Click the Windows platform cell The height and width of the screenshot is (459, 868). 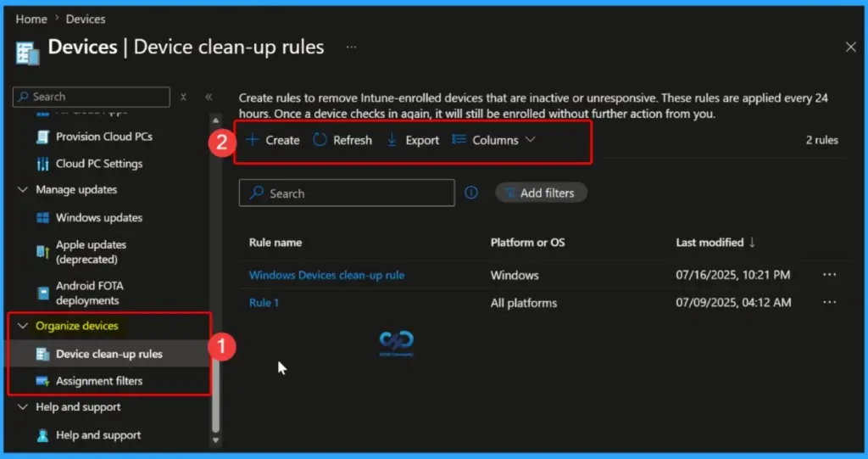pyautogui.click(x=515, y=275)
